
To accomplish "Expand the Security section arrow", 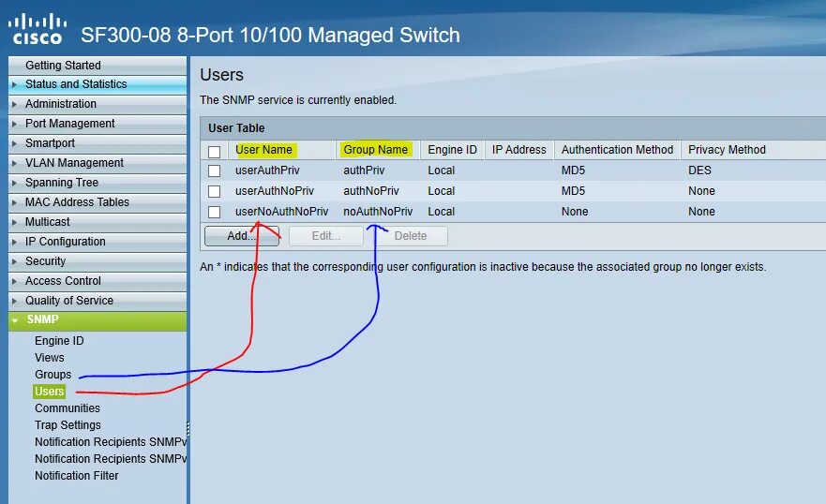I will [14, 261].
